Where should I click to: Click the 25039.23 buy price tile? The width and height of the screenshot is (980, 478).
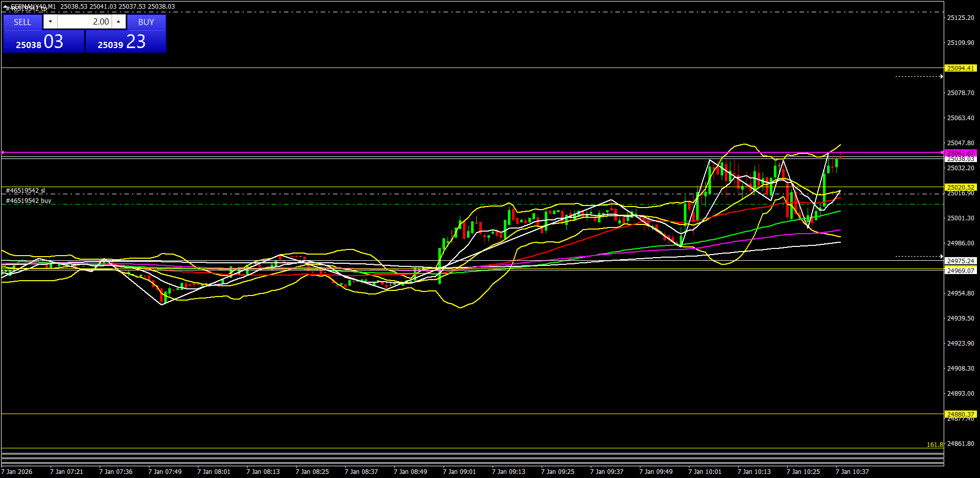125,41
